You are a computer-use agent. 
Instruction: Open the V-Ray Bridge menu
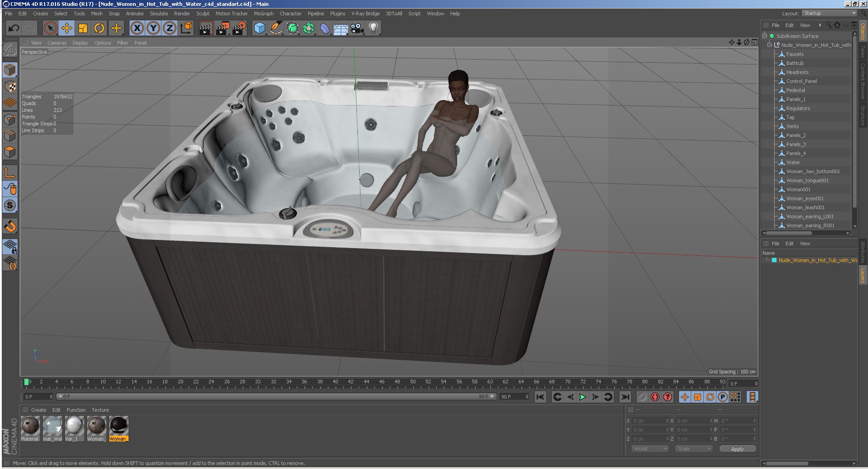pos(365,14)
